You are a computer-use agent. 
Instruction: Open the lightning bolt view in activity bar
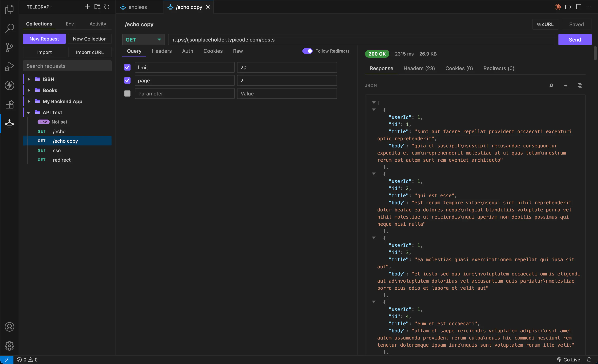tap(9, 85)
